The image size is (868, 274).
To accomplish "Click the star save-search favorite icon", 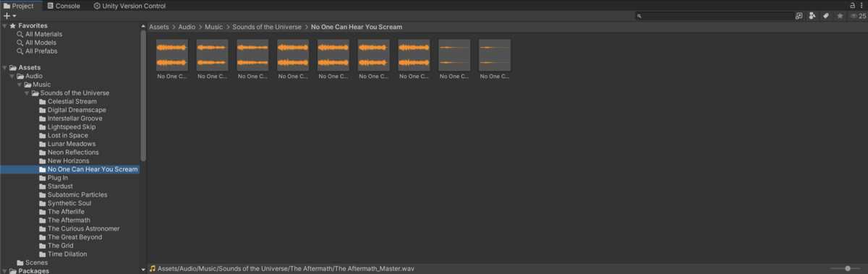I will [x=839, y=15].
